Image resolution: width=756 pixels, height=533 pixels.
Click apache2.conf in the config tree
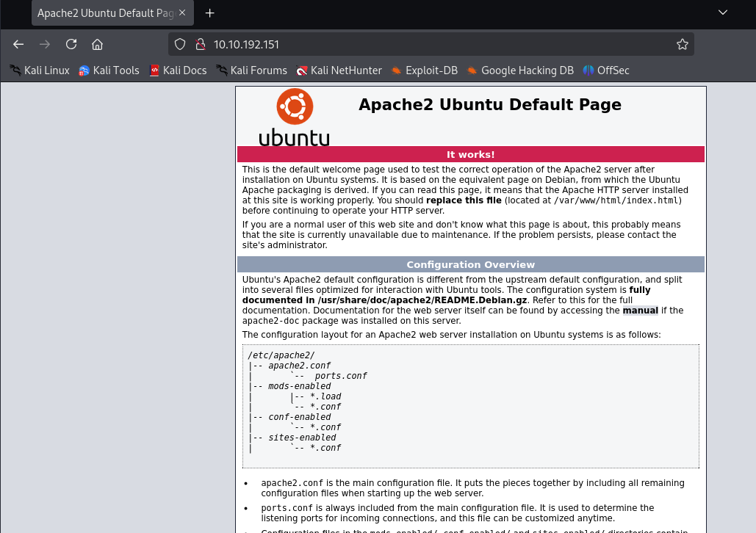point(300,366)
